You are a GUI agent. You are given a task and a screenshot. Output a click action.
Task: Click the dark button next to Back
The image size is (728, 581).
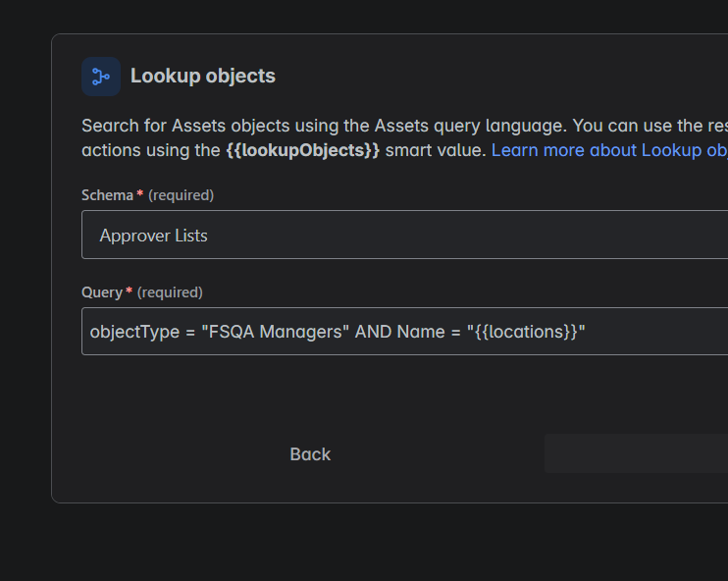pos(636,453)
